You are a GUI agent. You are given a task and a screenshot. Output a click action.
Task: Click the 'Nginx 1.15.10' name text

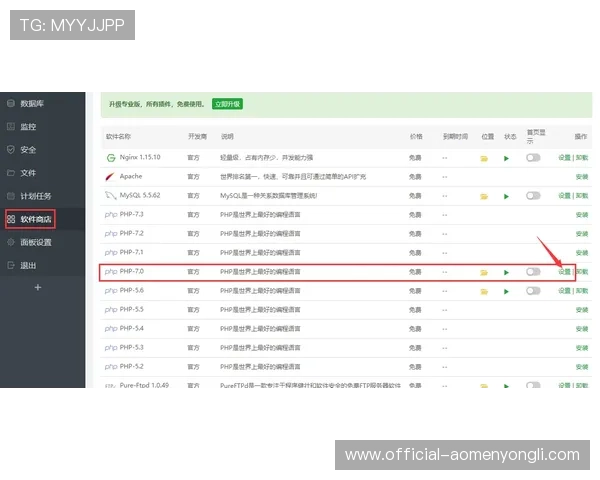pos(140,157)
